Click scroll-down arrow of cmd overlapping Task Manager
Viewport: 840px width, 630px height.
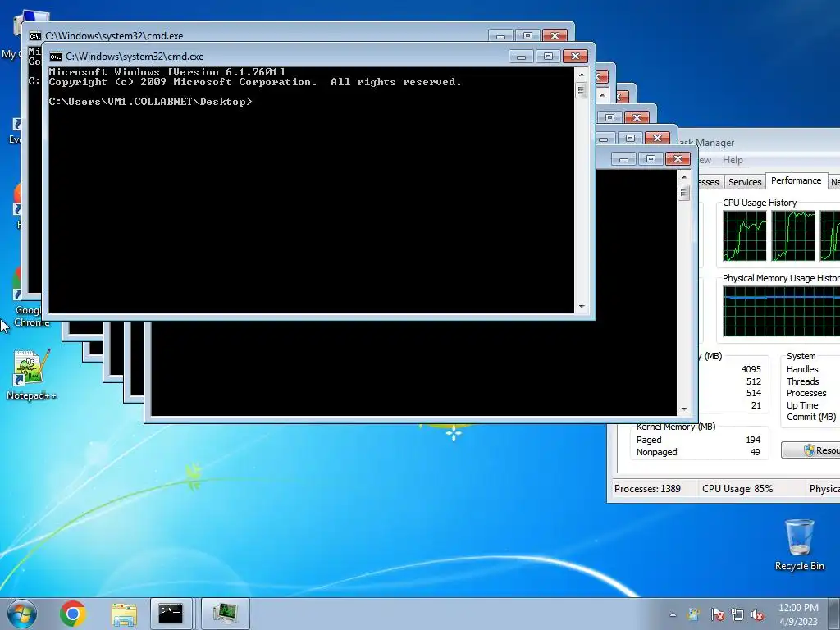[683, 409]
